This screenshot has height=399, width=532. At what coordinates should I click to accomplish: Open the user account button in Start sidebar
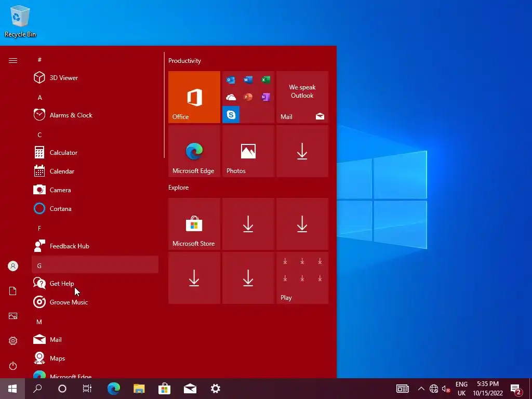coord(13,266)
